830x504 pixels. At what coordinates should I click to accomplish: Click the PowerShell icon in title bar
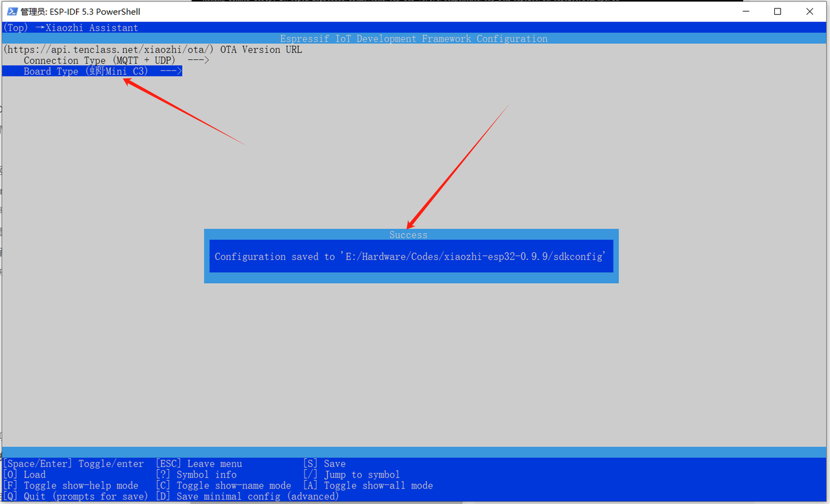pos(12,12)
